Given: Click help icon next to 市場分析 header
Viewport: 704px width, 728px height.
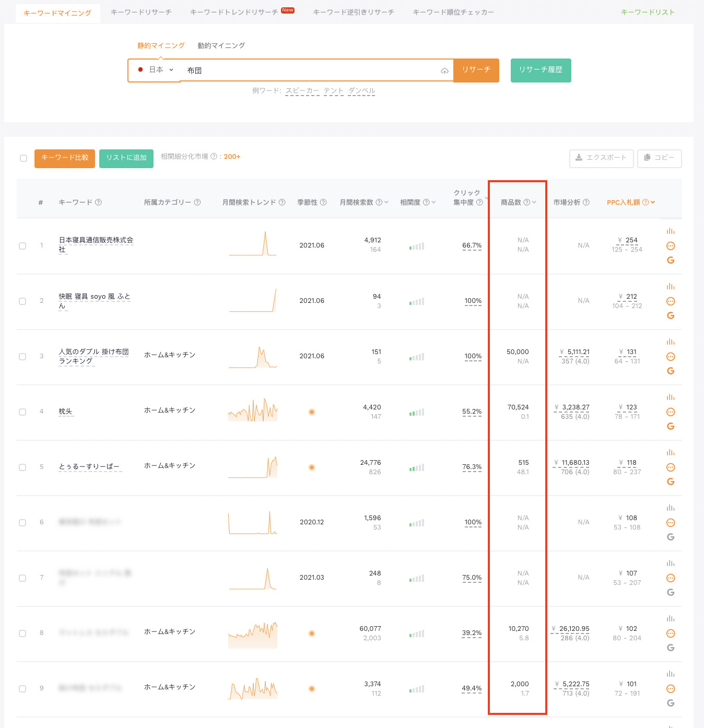Looking at the screenshot, I should (x=586, y=202).
